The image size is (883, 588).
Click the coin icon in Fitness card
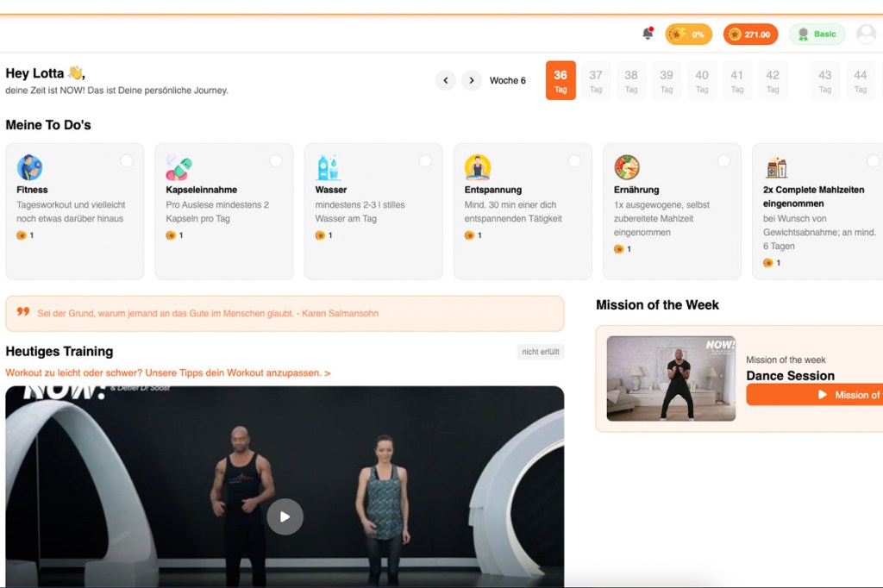(x=22, y=235)
